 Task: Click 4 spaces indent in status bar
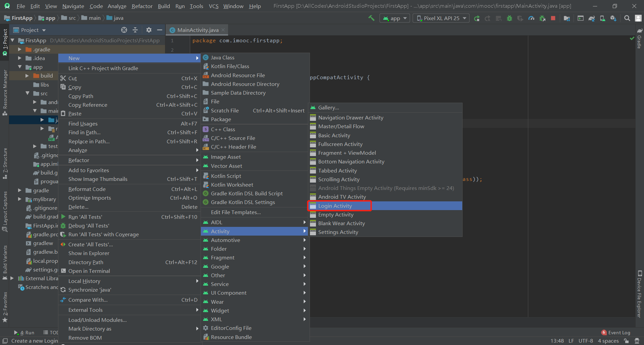[x=608, y=341]
